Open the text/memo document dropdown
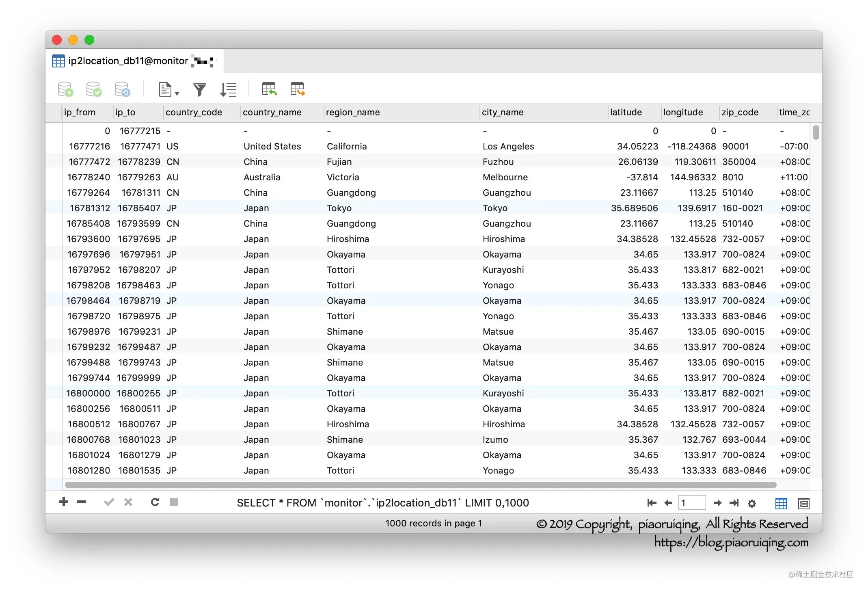 coord(168,89)
